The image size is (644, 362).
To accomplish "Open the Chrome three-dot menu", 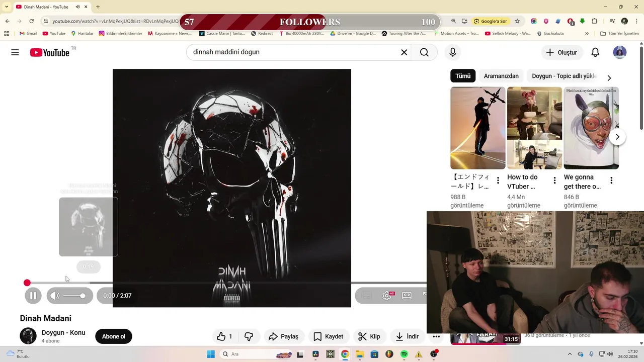I will 636,21.
